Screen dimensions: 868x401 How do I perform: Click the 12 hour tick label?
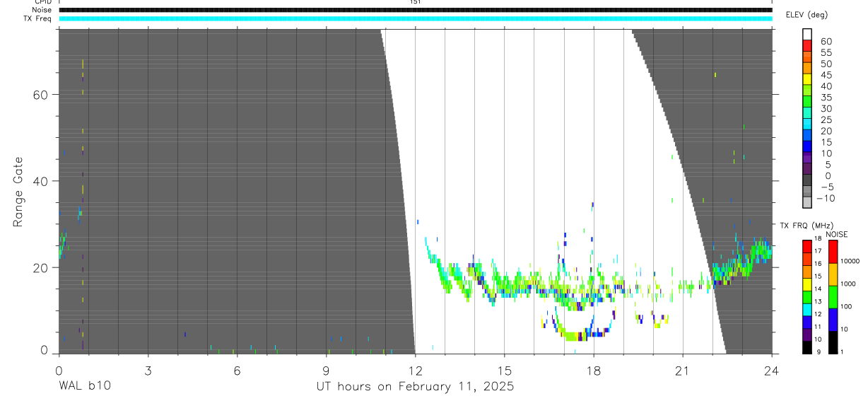tap(415, 370)
